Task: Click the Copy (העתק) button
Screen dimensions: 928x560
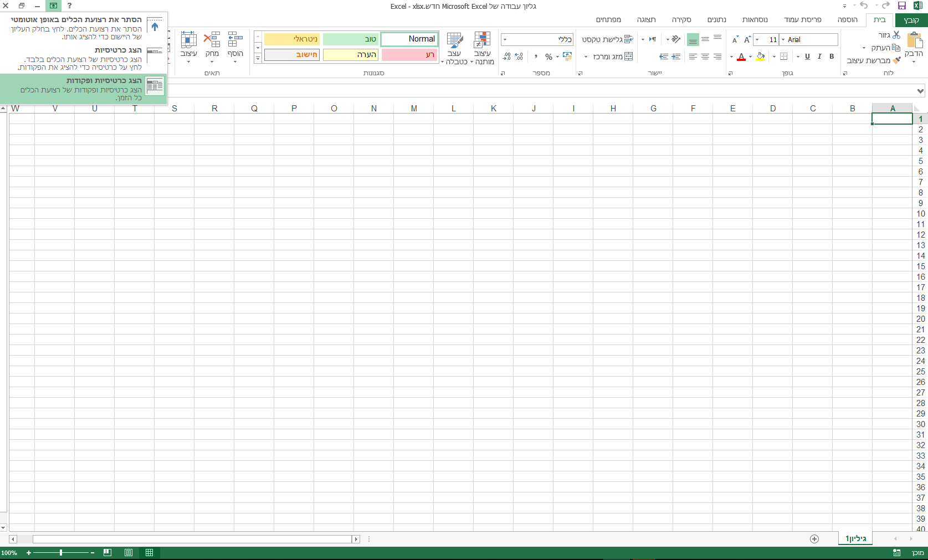Action: tap(885, 48)
